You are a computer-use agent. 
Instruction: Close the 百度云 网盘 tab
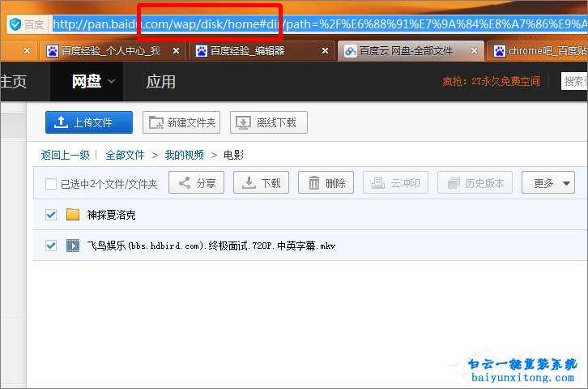[474, 50]
